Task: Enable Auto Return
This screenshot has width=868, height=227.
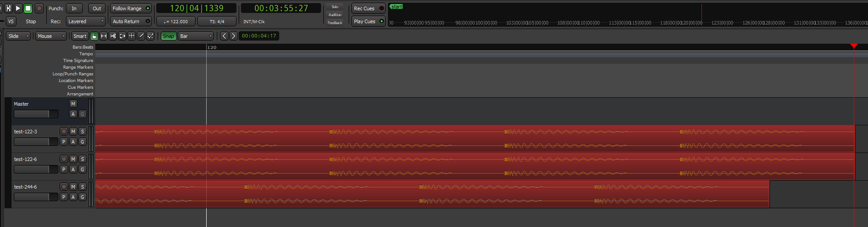Action: [x=130, y=21]
